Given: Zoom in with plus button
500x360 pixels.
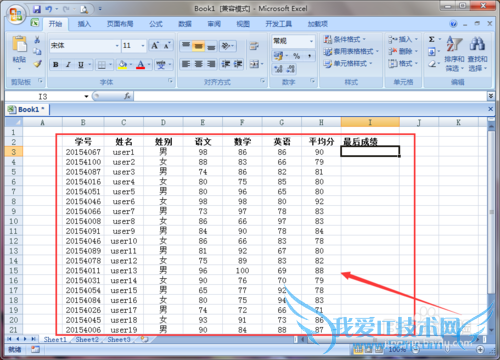Looking at the screenshot, I should pyautogui.click(x=480, y=349).
